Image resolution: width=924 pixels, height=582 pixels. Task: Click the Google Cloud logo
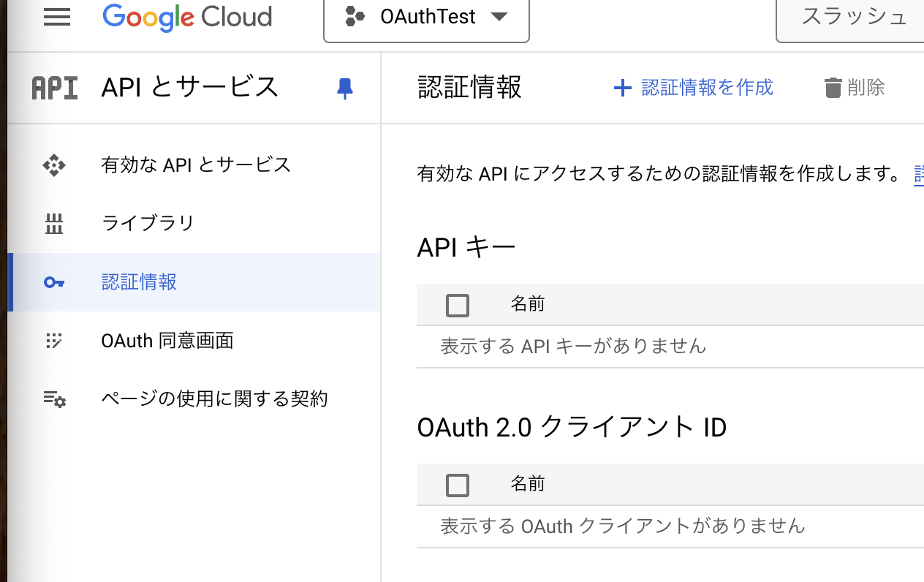[186, 17]
